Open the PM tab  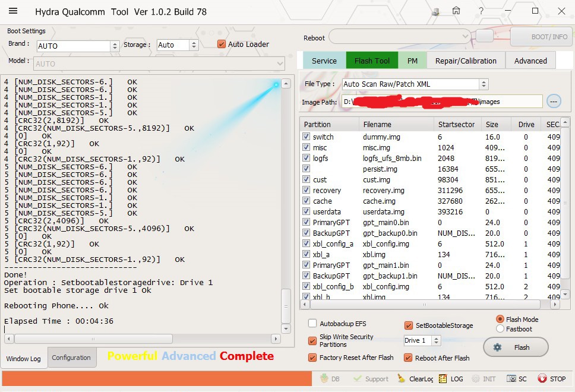pos(412,61)
